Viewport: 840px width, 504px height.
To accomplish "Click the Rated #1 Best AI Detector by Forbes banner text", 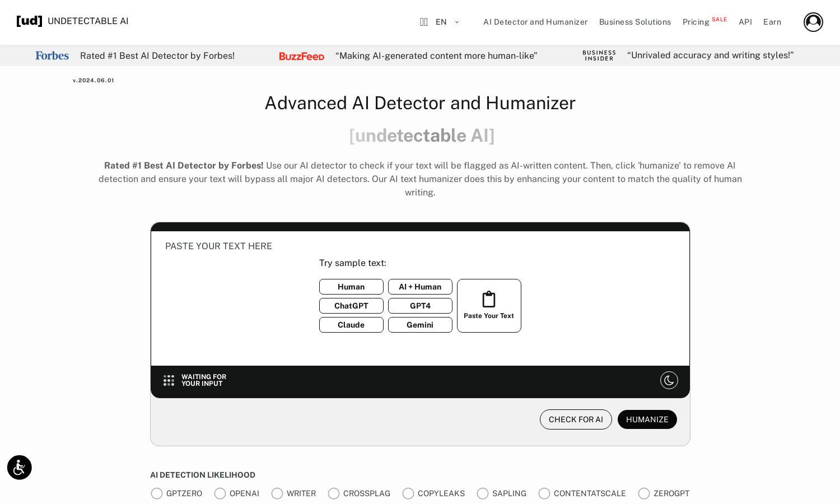I will click(157, 55).
